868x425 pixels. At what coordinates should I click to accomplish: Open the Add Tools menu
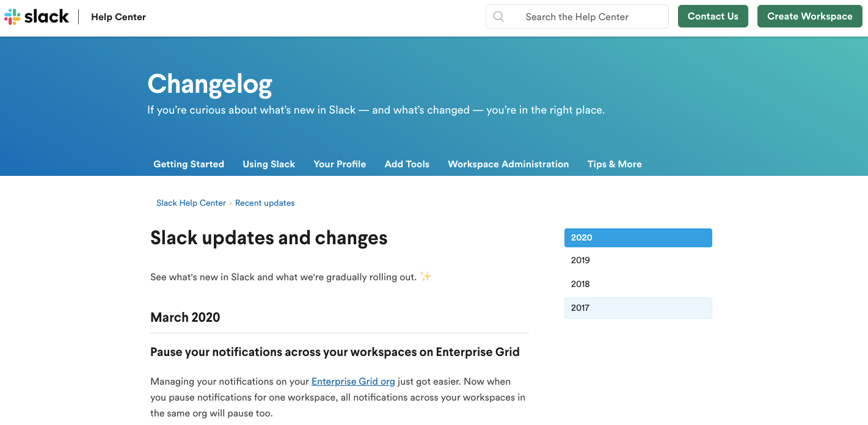407,164
